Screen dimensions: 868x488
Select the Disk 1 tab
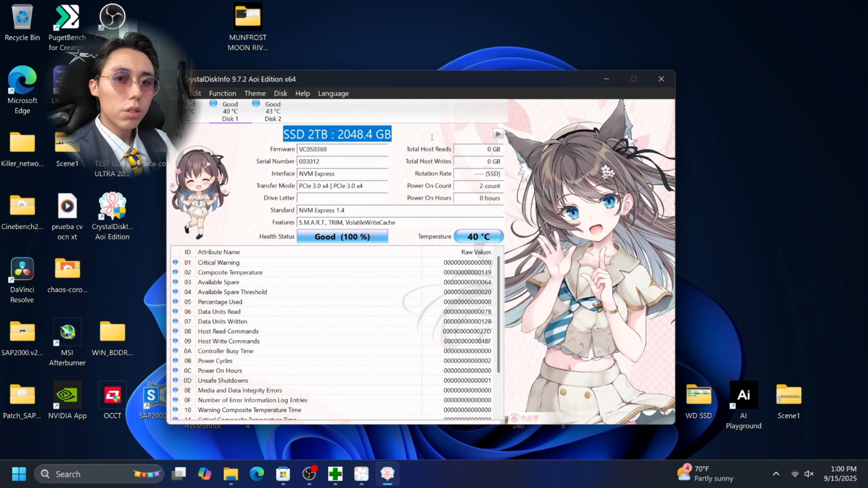230,111
